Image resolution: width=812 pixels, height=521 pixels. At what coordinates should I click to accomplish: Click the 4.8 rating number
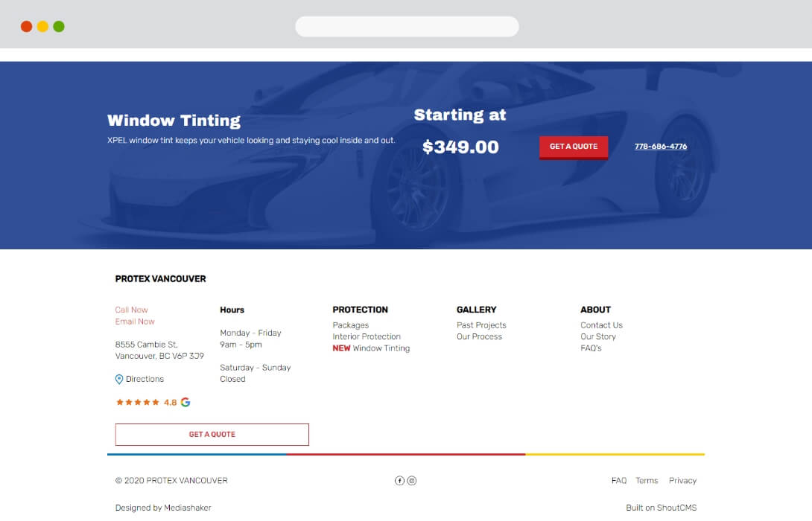coord(171,402)
